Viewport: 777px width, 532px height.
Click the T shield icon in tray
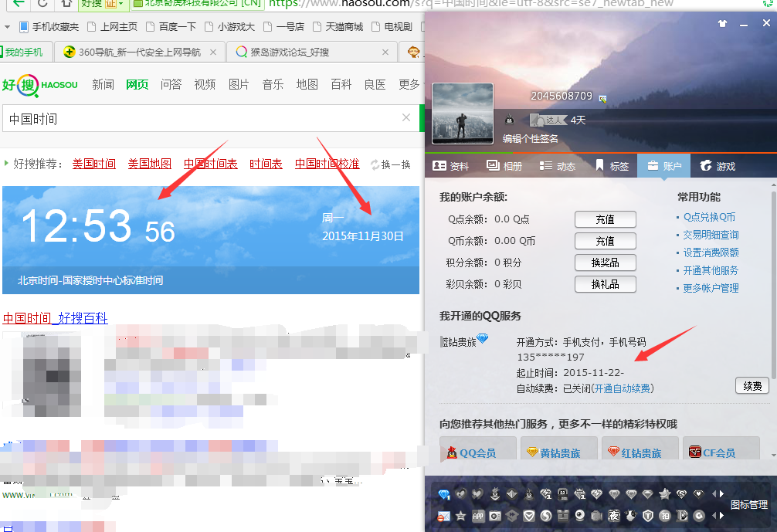648,516
